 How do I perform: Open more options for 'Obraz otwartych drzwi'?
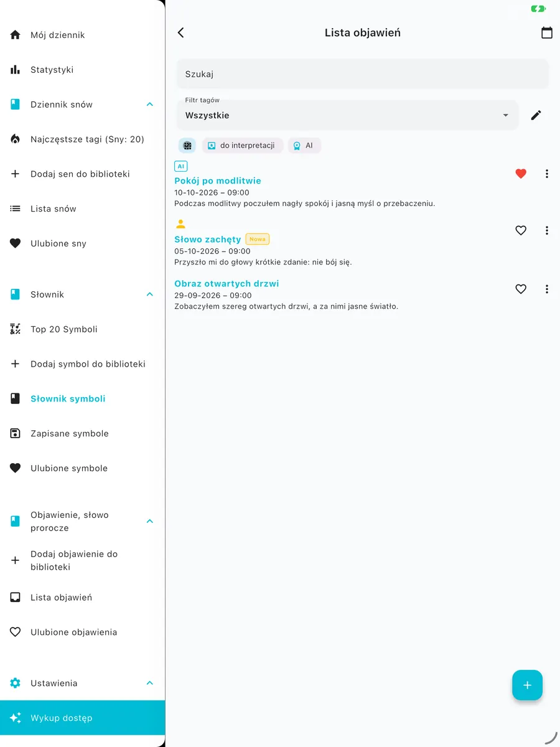(547, 289)
